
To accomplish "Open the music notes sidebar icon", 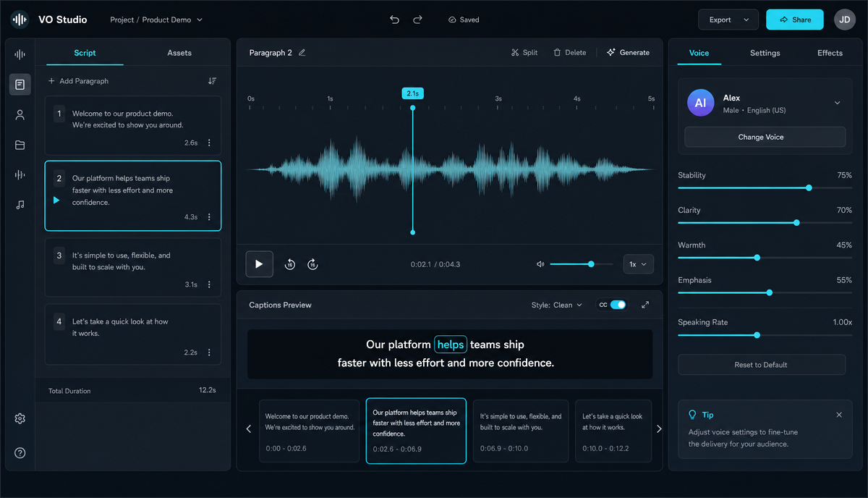I will coord(20,205).
